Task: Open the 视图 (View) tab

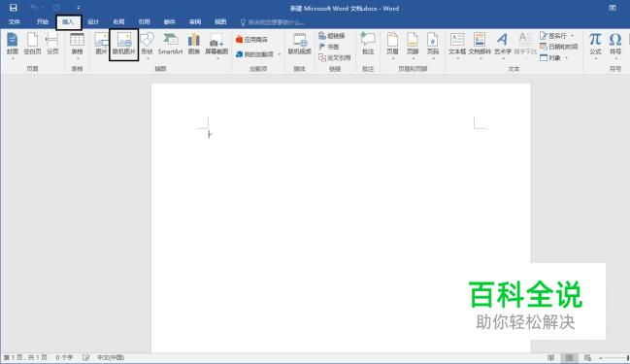Action: [x=220, y=22]
